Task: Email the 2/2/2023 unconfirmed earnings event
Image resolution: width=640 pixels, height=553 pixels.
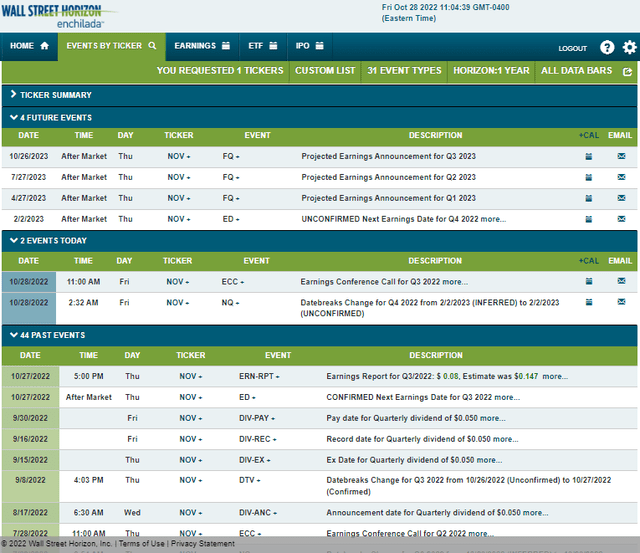Action: tap(621, 219)
